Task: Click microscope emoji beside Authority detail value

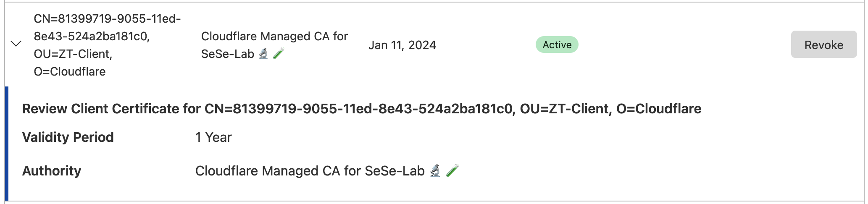Action: [435, 171]
